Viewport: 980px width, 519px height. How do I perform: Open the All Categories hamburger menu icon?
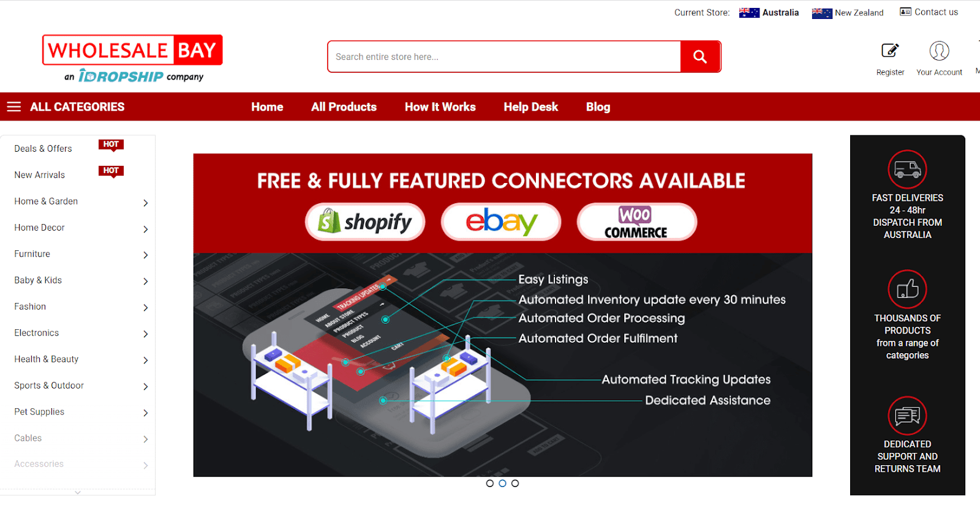tap(14, 107)
